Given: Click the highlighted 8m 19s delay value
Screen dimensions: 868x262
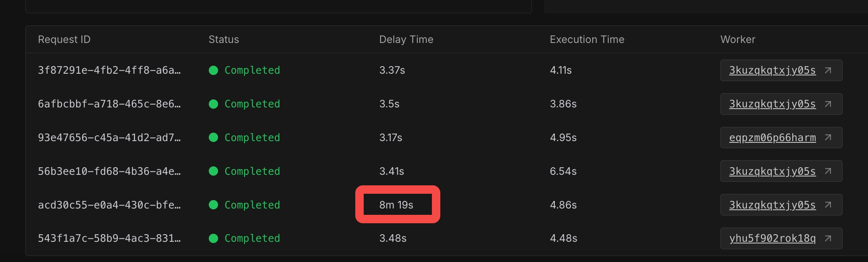Looking at the screenshot, I should click(x=396, y=205).
